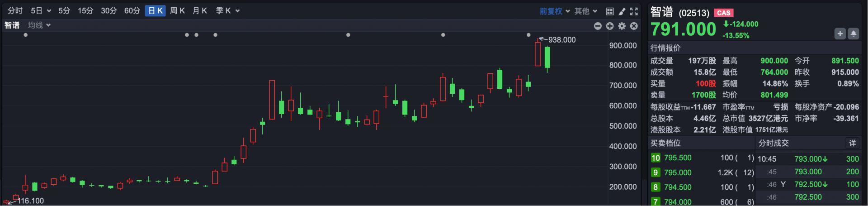Add 智谱 to watchlist with plus button
Screen dimensions: 868x206
[x=840, y=34]
